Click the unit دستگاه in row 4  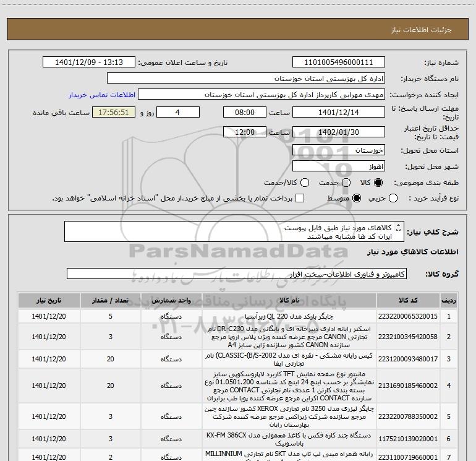pos(171,386)
